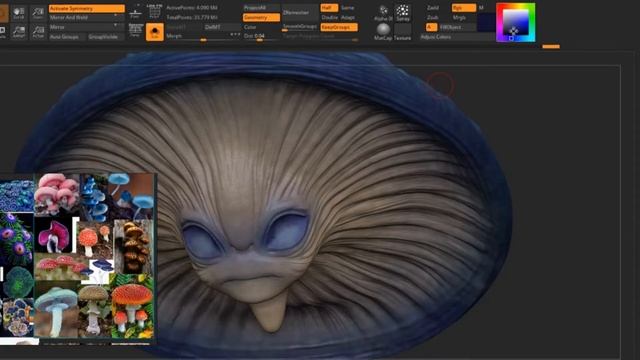Toggle the Transparency icon below Floor
Image resolution: width=640 pixels, height=360 pixels.
point(136,31)
